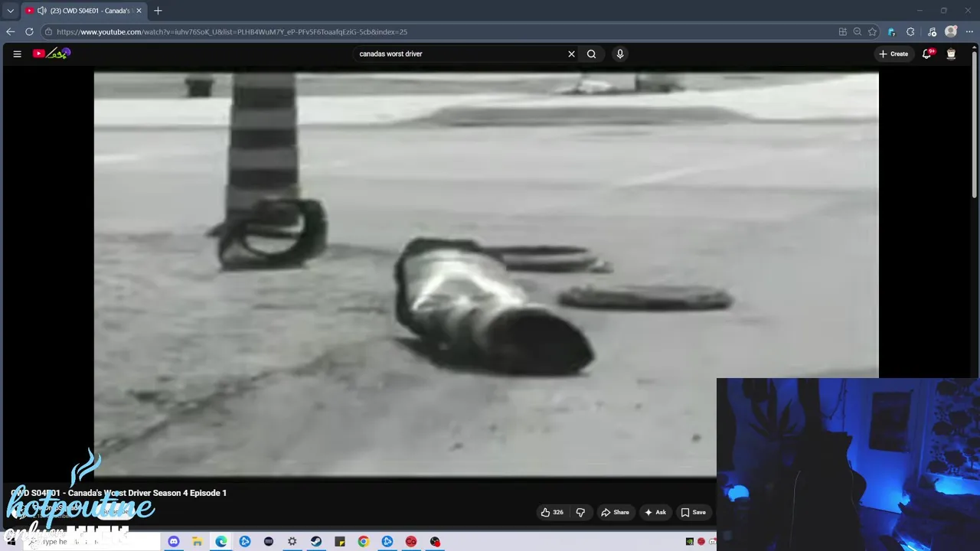View site information icon in address bar
This screenshot has width=980, height=551.
coord(48,31)
